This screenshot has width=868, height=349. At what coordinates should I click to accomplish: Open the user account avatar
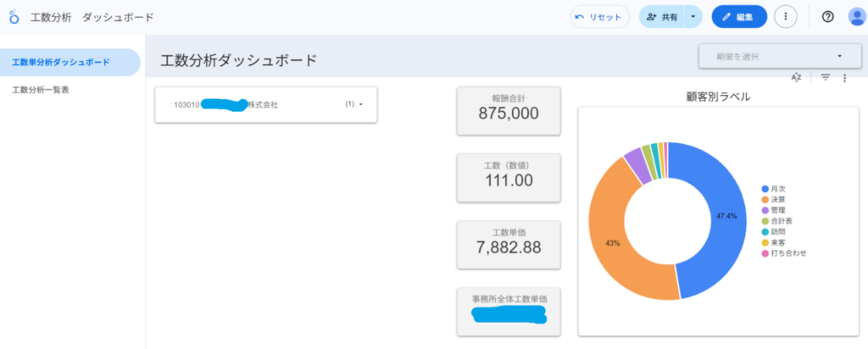(x=856, y=17)
